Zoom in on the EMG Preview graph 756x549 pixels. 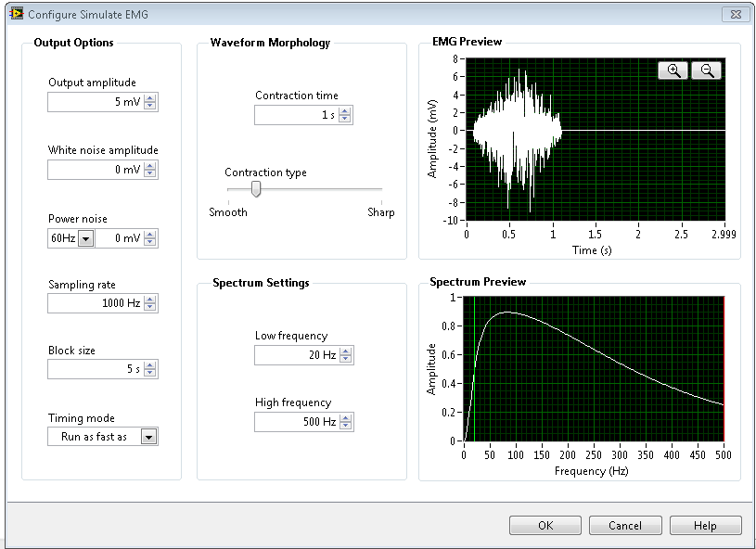[673, 69]
